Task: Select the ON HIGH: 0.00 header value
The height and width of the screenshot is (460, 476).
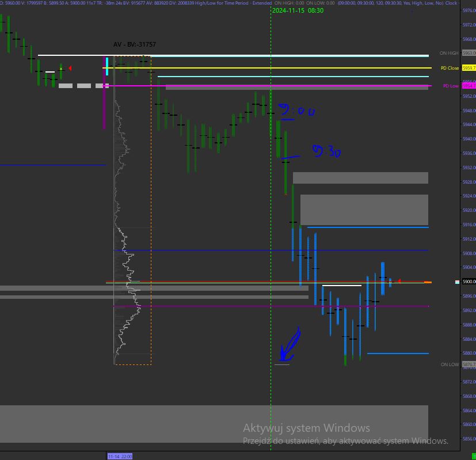Action: click(x=289, y=3)
